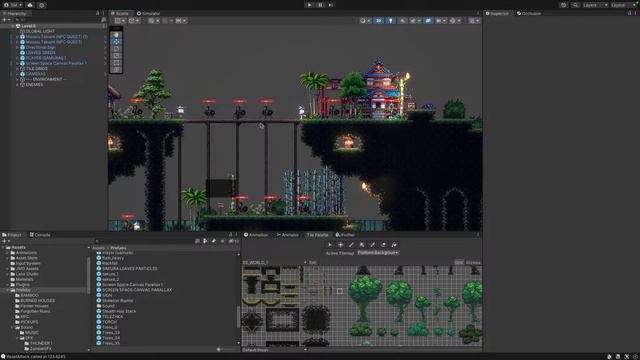The height and width of the screenshot is (360, 640).
Task: Pick the Tile Palette paintbrush tool
Action: (351, 244)
